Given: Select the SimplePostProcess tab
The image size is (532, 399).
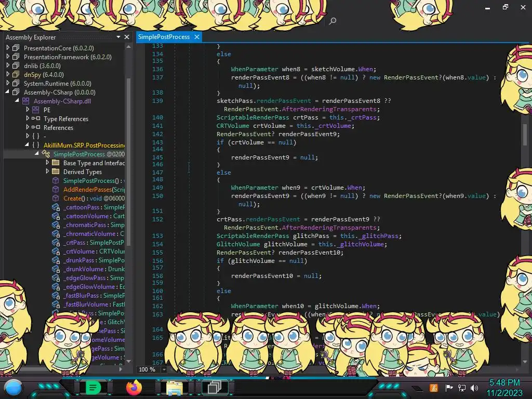Looking at the screenshot, I should coord(164,37).
